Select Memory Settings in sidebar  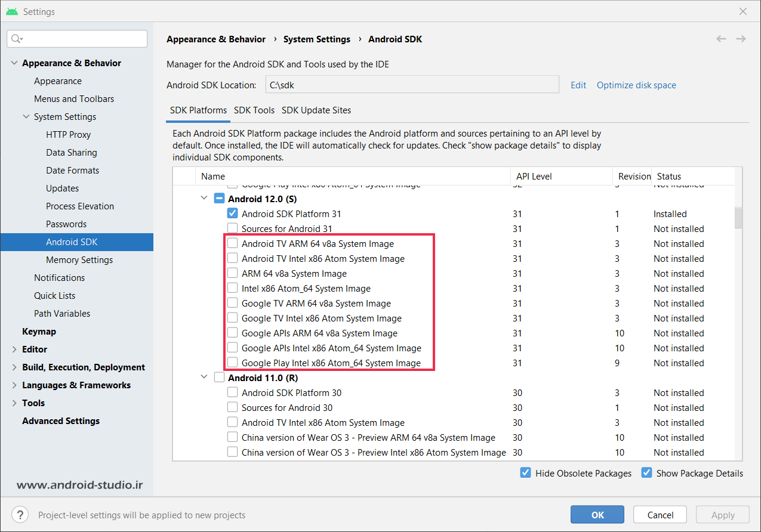[79, 260]
